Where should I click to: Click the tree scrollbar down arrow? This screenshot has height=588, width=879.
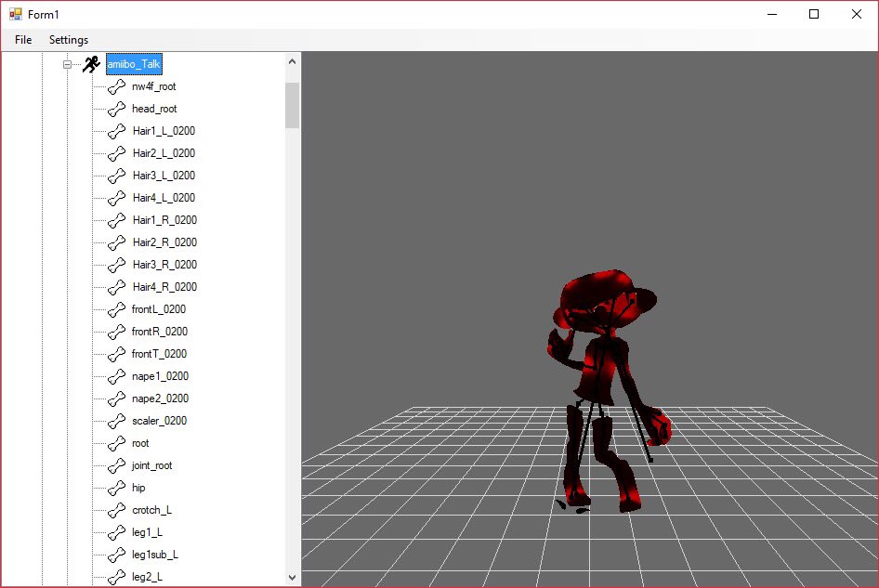point(292,578)
